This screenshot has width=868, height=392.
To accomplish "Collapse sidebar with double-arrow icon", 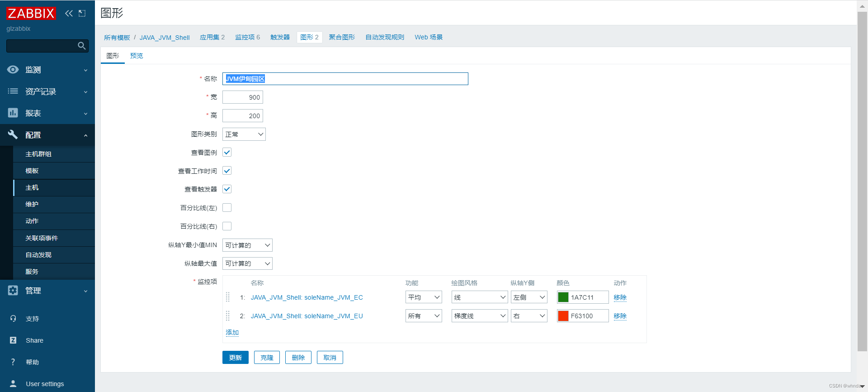I will [69, 13].
